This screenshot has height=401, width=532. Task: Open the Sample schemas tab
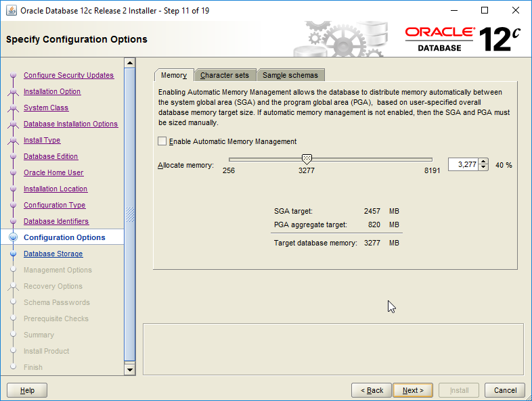pyautogui.click(x=290, y=75)
